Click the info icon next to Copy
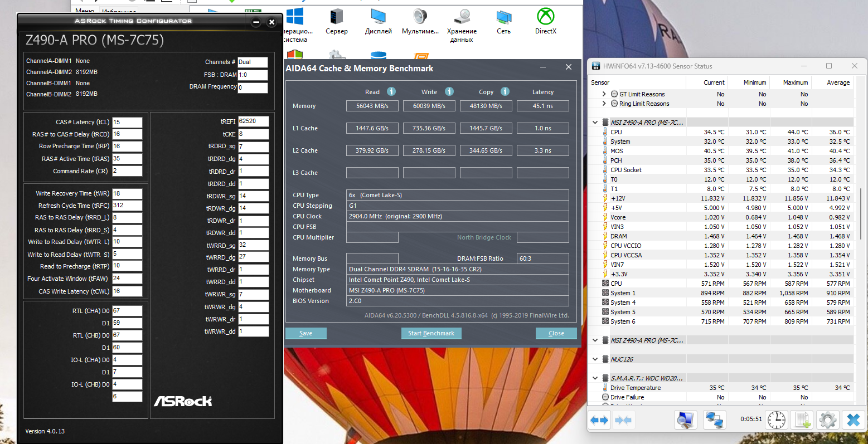The height and width of the screenshot is (444, 868). click(505, 91)
